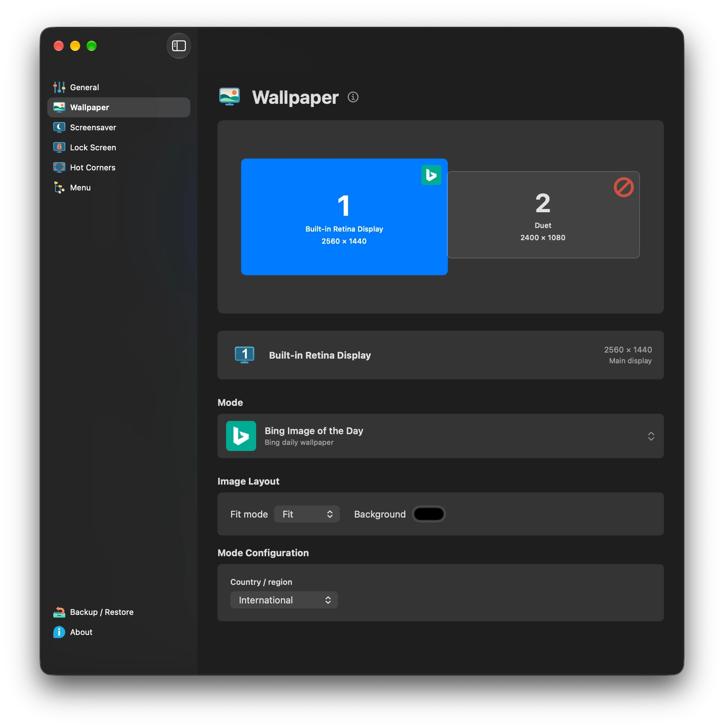Click the Lock Screen padlock icon

pyautogui.click(x=59, y=147)
